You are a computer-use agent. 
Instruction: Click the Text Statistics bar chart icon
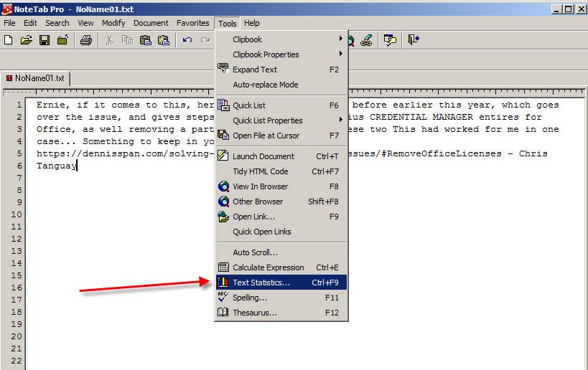pos(223,282)
